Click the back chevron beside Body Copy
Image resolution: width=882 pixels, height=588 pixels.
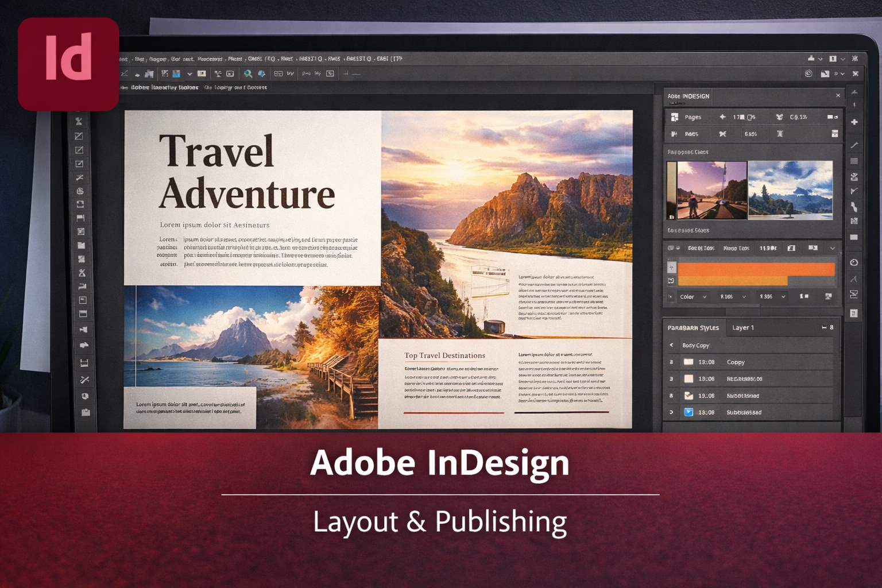coord(671,345)
